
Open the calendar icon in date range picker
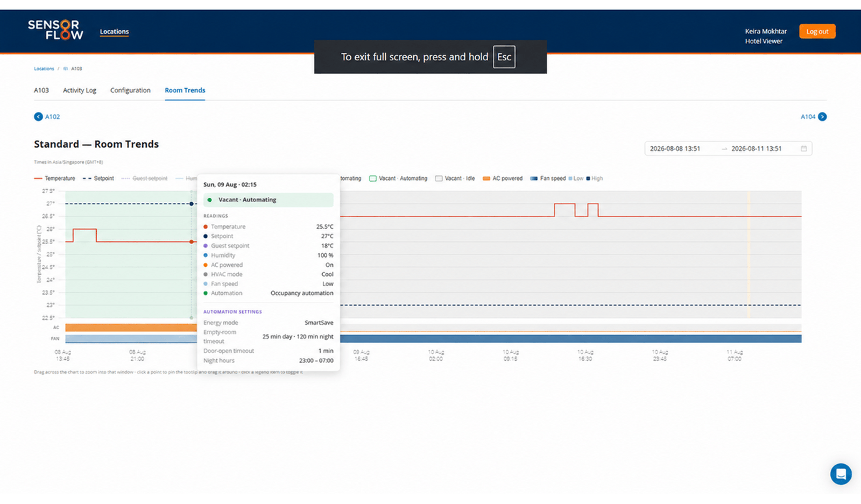[803, 149]
